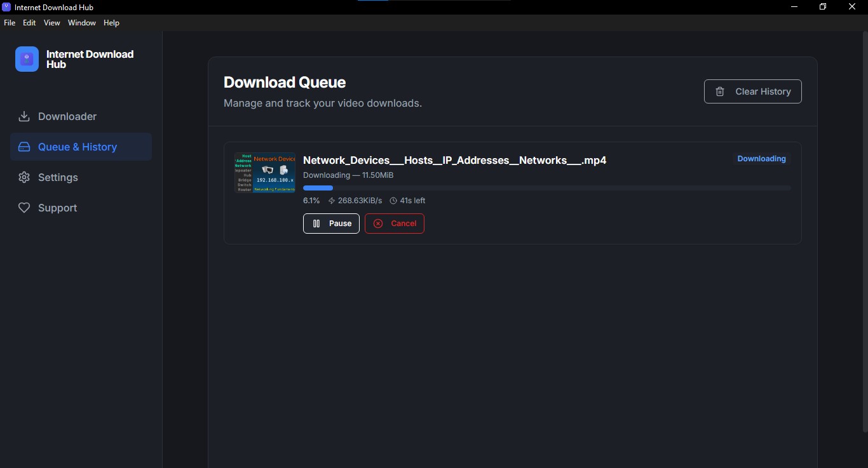This screenshot has width=868, height=468.
Task: Cancel the Network_Devices download
Action: coord(395,224)
